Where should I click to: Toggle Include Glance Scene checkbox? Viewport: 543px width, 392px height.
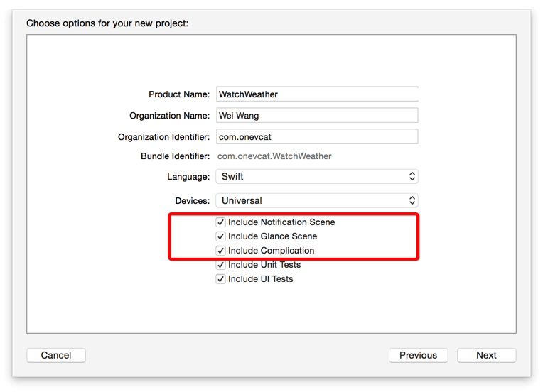tap(221, 236)
